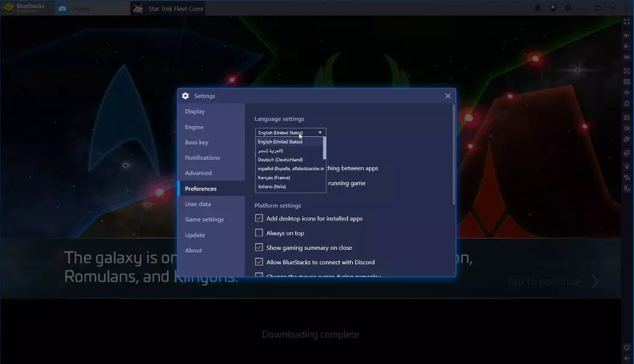Viewport: 634px width, 364px height.
Task: Open the account profile icon in title bar
Action: pos(553,8)
